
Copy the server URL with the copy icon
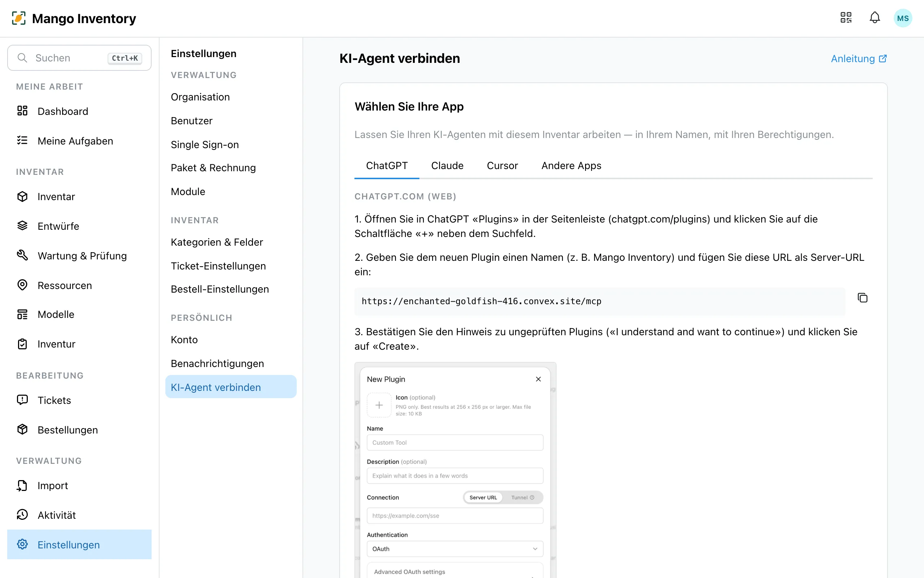click(863, 298)
